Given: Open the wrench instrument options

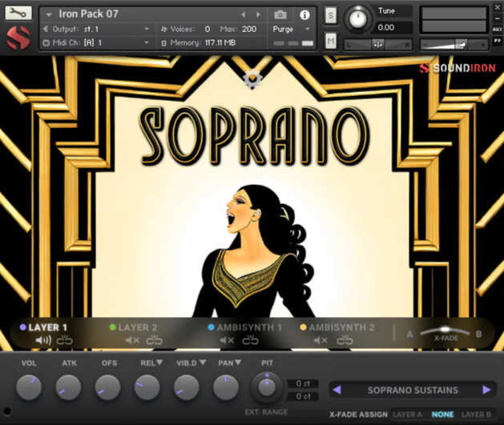Looking at the screenshot, I should 18,13.
